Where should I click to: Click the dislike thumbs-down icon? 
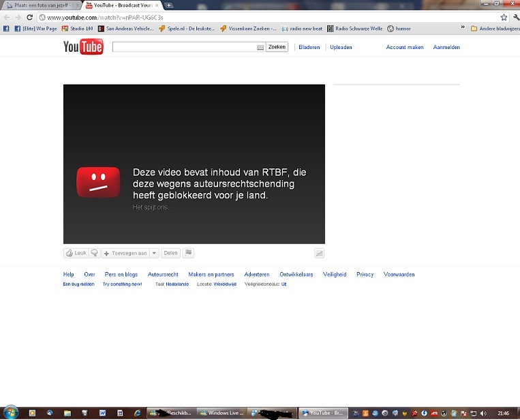(x=95, y=253)
